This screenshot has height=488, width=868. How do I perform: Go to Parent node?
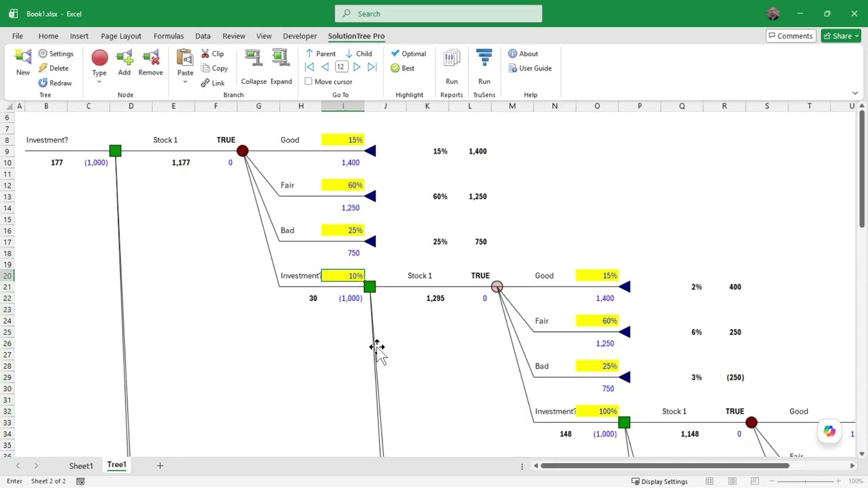320,54
